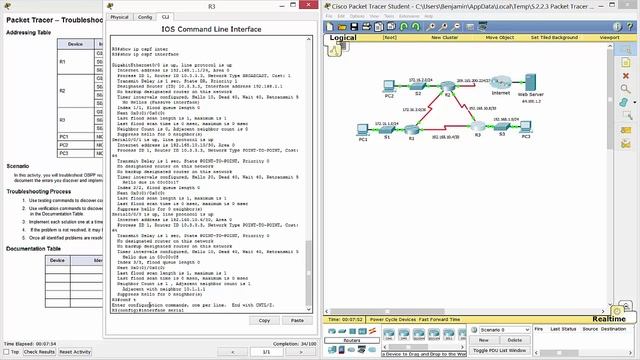Create a new file in Packet Tracer toolbar
640x360 pixels.
tap(329, 27)
